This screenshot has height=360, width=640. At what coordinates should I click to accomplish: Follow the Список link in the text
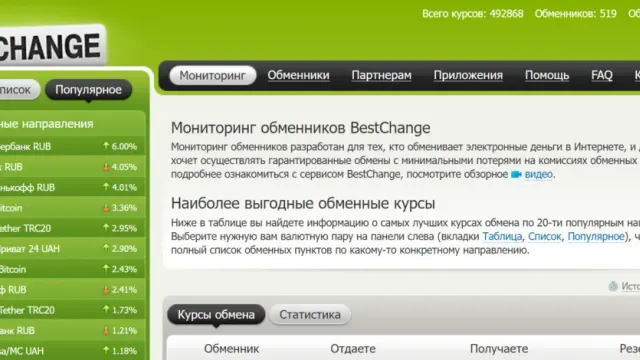(x=544, y=236)
